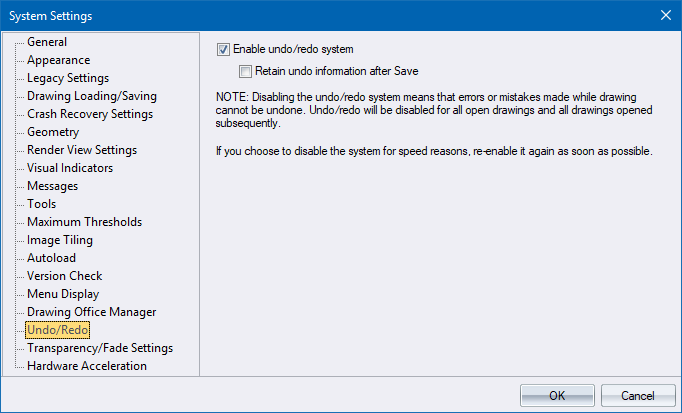
Task: Open the Appearance settings category
Action: click(58, 60)
